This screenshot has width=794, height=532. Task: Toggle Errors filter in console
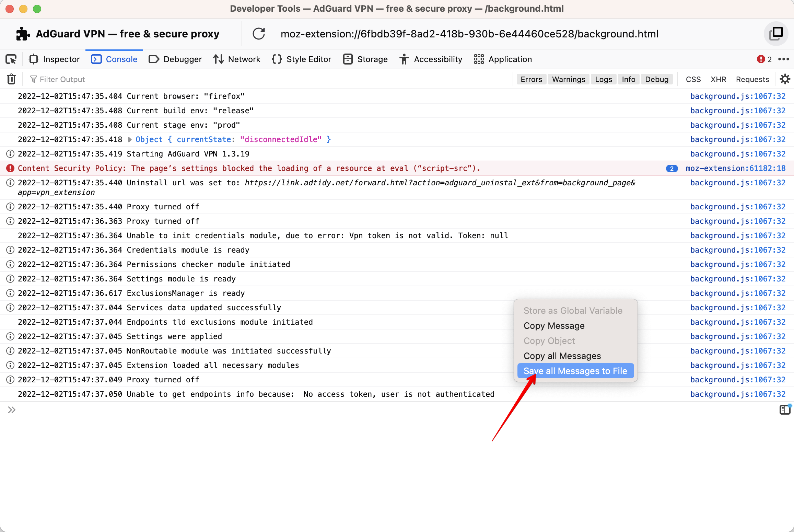pyautogui.click(x=530, y=79)
